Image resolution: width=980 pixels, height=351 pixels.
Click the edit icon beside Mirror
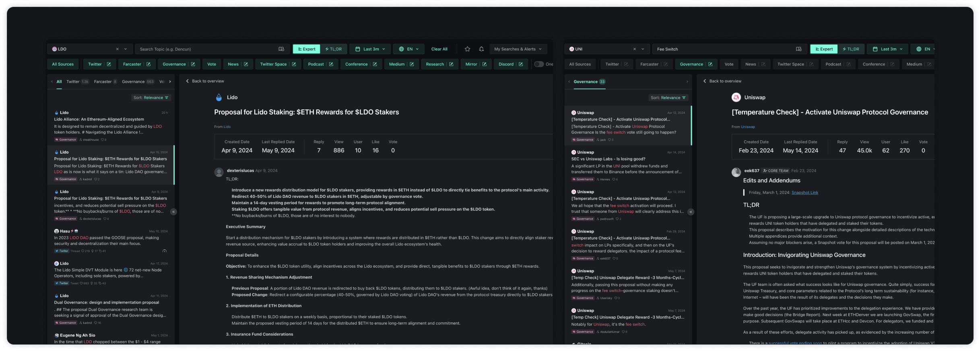[x=485, y=64]
